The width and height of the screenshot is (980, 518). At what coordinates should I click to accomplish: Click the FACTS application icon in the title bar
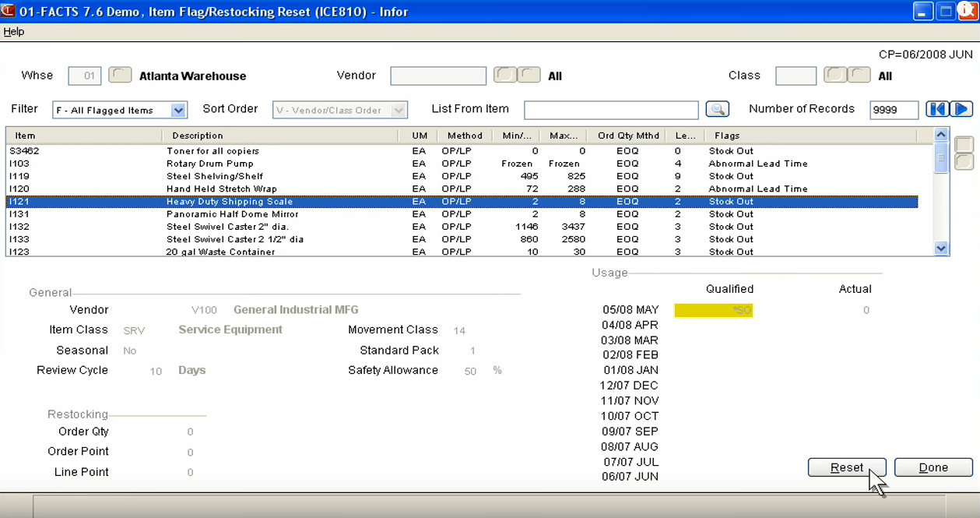tap(9, 12)
